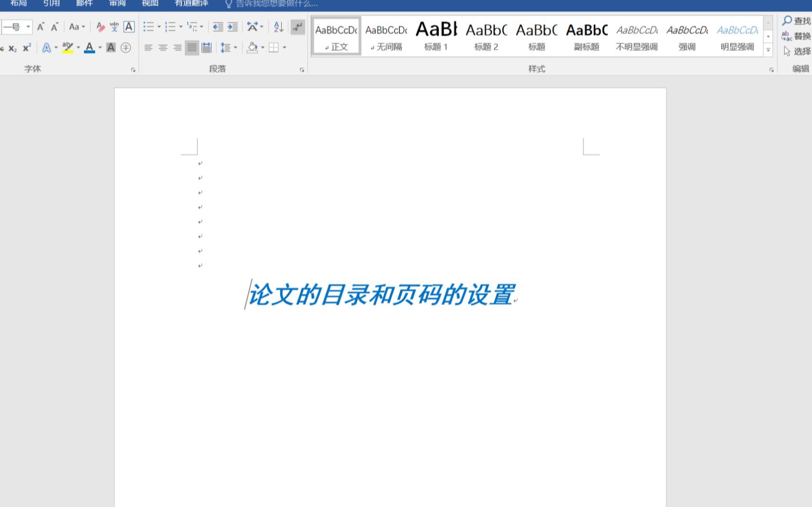
Task: Apply yellow highlight to the text
Action: 68,48
